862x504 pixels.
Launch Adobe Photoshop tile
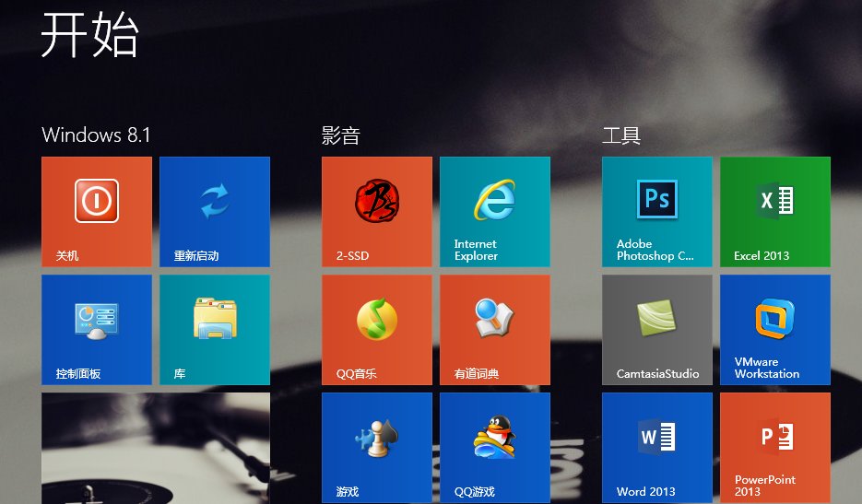(x=657, y=212)
